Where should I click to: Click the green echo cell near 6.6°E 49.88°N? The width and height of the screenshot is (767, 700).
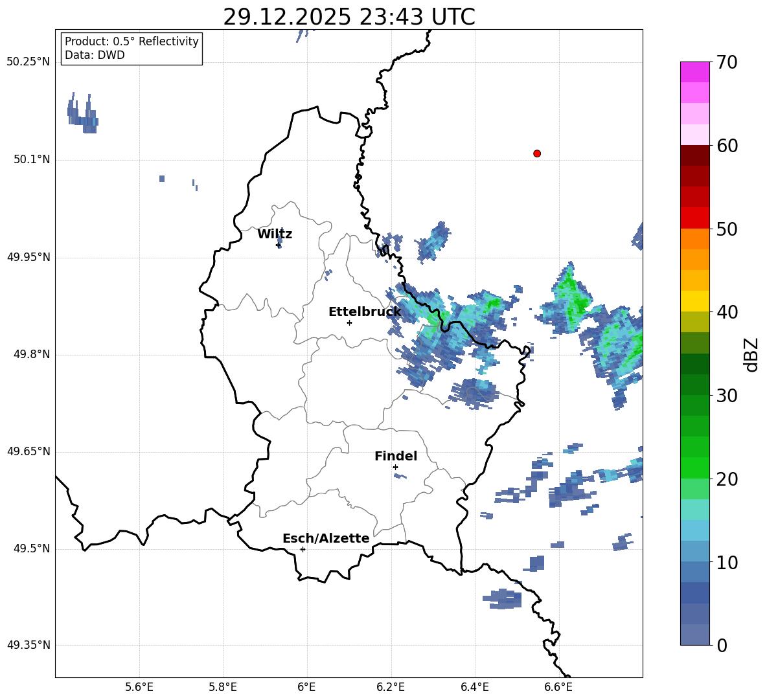(569, 299)
